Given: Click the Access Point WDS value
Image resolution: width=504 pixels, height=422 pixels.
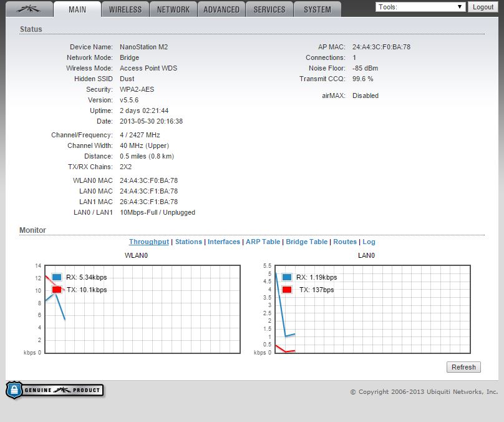Looking at the screenshot, I should 148,68.
